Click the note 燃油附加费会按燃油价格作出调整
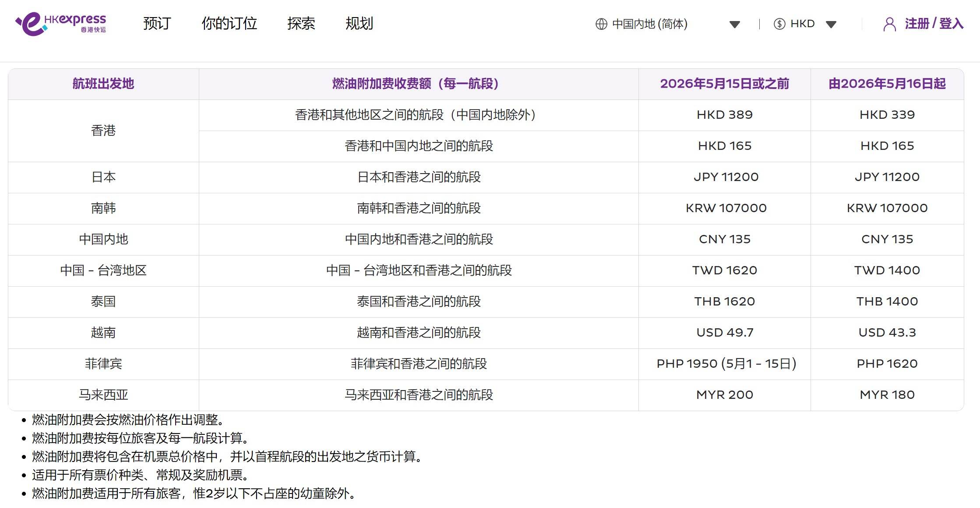The height and width of the screenshot is (508, 980). pos(129,420)
